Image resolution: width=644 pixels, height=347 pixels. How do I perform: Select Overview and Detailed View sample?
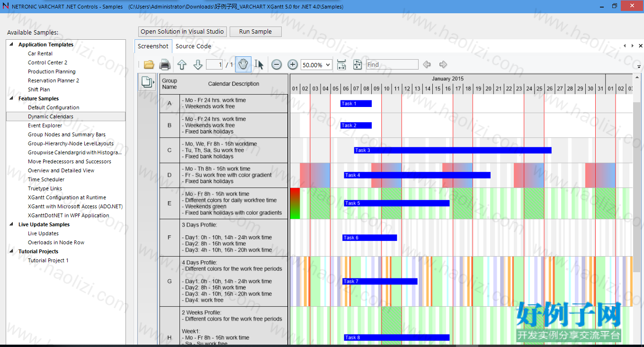click(61, 170)
